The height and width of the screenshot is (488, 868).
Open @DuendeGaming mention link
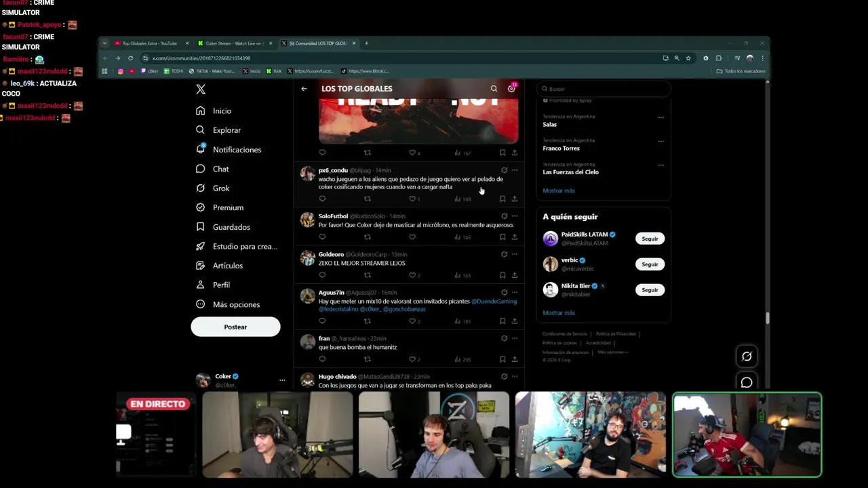click(x=494, y=301)
